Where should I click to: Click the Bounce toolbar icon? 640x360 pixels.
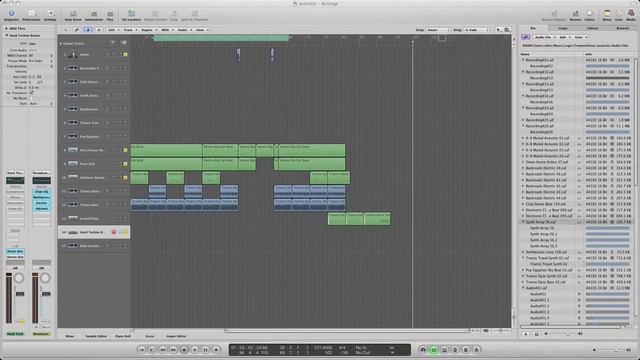(575, 16)
